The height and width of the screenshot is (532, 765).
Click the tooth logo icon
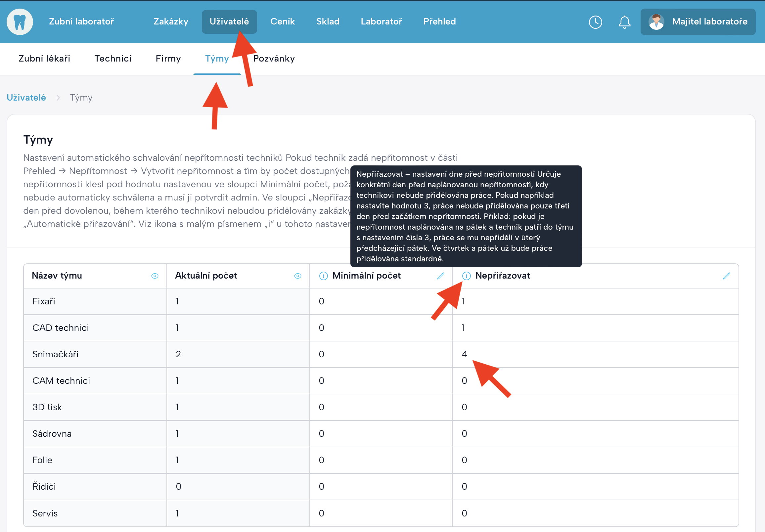click(20, 22)
